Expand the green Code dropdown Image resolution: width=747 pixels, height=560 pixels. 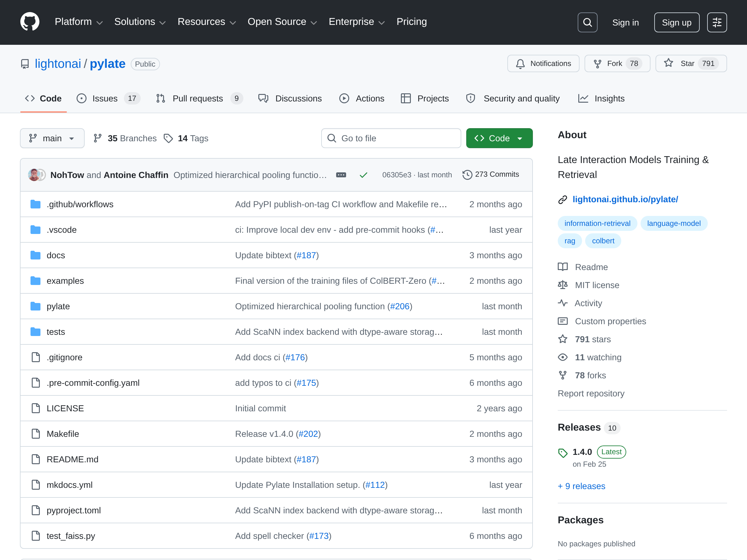(x=499, y=138)
